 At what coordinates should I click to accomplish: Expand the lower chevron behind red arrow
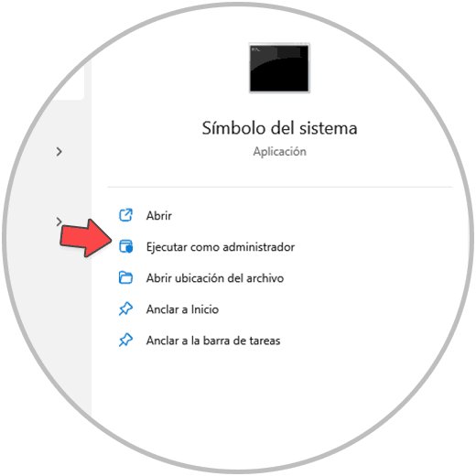59,222
